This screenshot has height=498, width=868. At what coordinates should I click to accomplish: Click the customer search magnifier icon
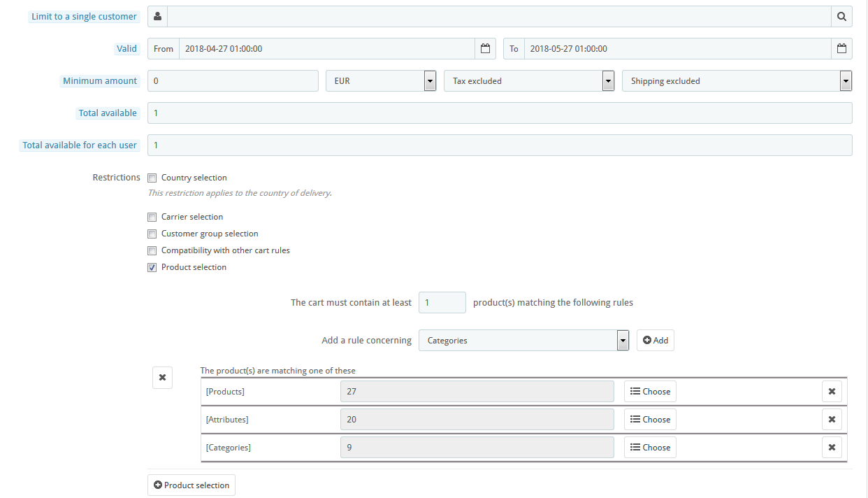click(841, 17)
